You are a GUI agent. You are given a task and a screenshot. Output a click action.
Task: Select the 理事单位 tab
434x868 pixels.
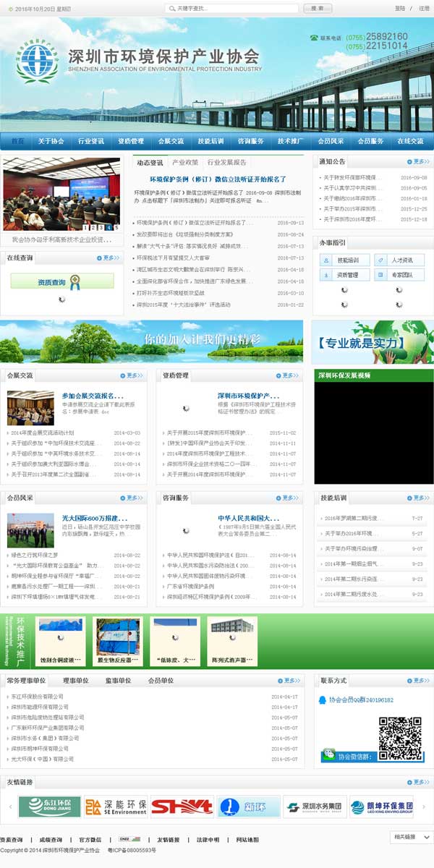[x=75, y=681]
